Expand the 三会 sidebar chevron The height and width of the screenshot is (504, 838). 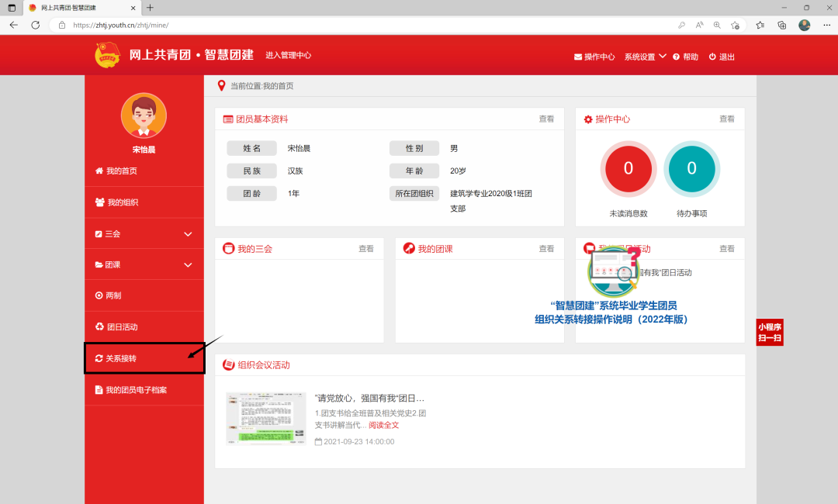(x=188, y=233)
